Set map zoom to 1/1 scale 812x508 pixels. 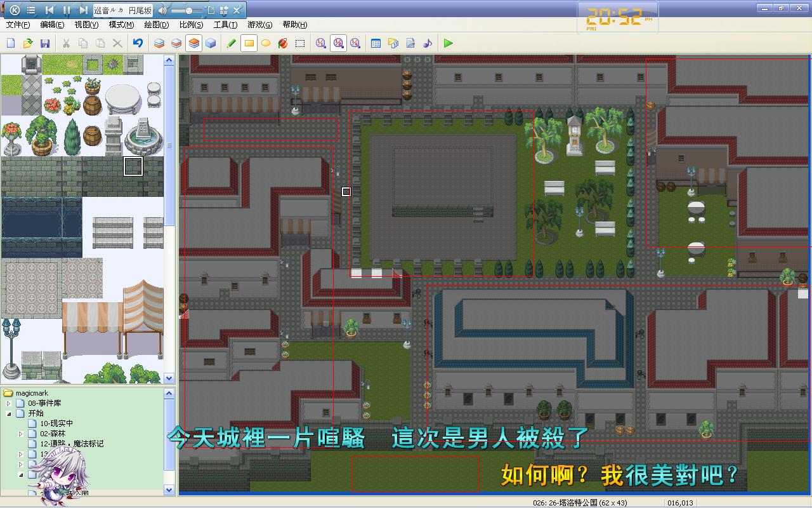(321, 43)
